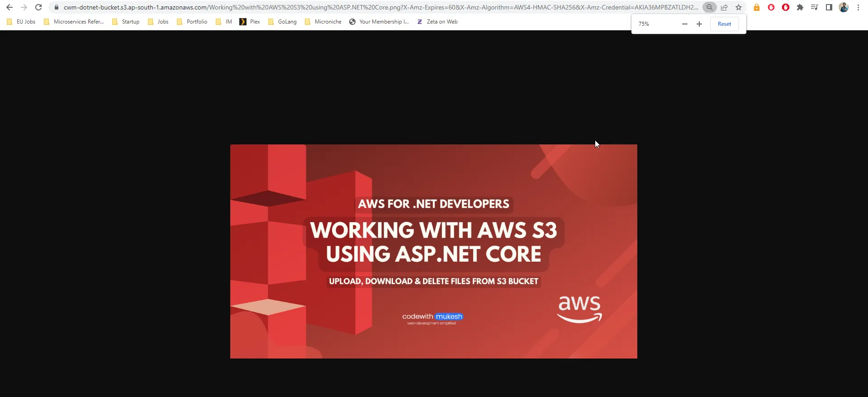868x397 pixels.
Task: Open the second red Opera-style extension
Action: tap(786, 7)
